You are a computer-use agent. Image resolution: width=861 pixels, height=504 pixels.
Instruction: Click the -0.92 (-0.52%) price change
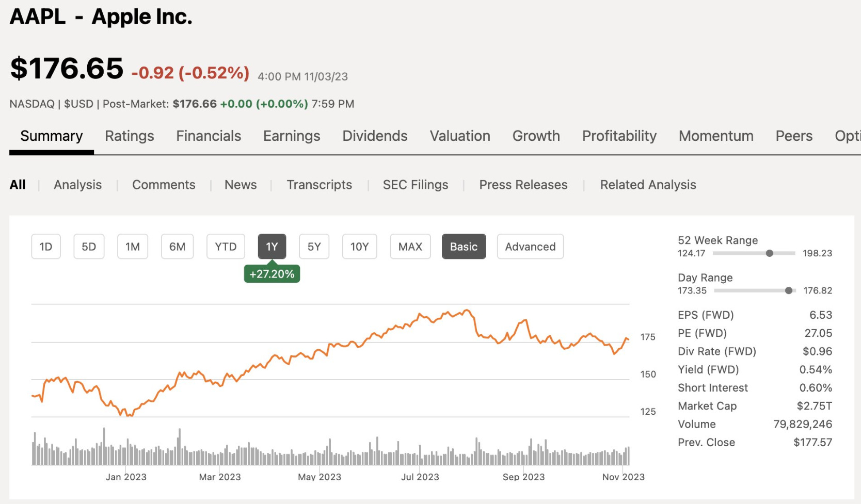pos(190,73)
